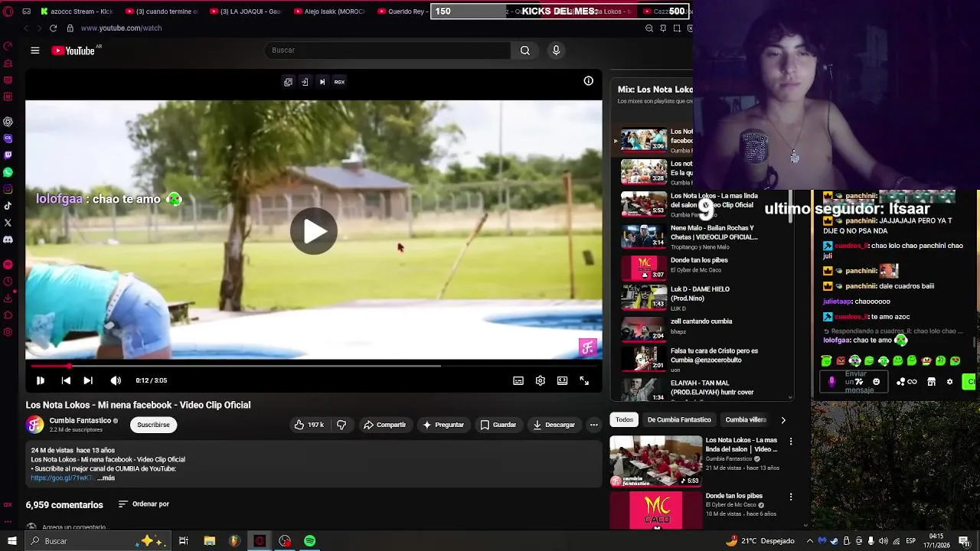The image size is (980, 551).
Task: Pause the video from the control bar
Action: (41, 380)
